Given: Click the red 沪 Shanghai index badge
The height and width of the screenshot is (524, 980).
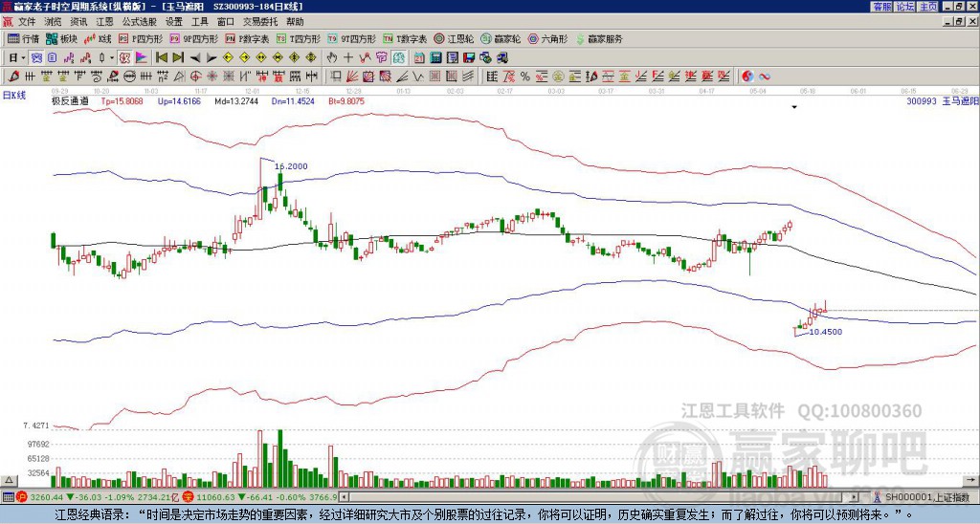Looking at the screenshot, I should point(23,497).
